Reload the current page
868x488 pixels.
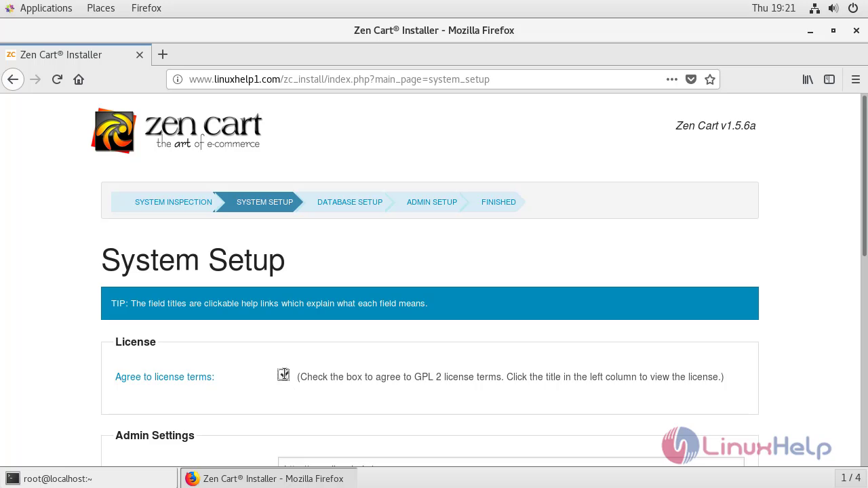pos(57,79)
